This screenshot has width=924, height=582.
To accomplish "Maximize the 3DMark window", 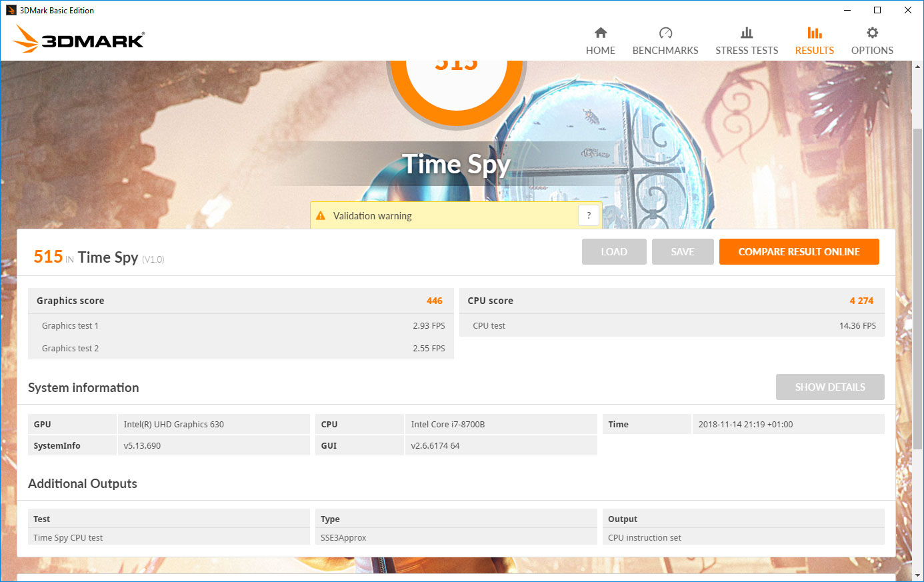I will click(x=877, y=10).
